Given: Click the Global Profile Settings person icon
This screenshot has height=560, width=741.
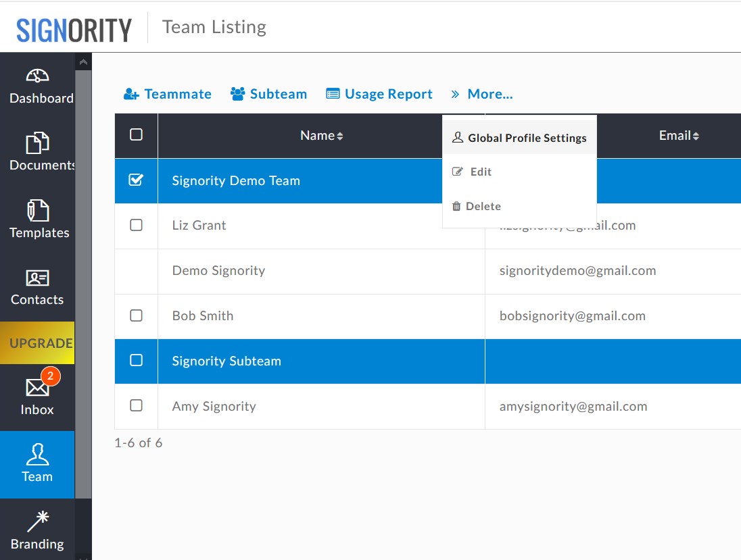Looking at the screenshot, I should coord(458,137).
